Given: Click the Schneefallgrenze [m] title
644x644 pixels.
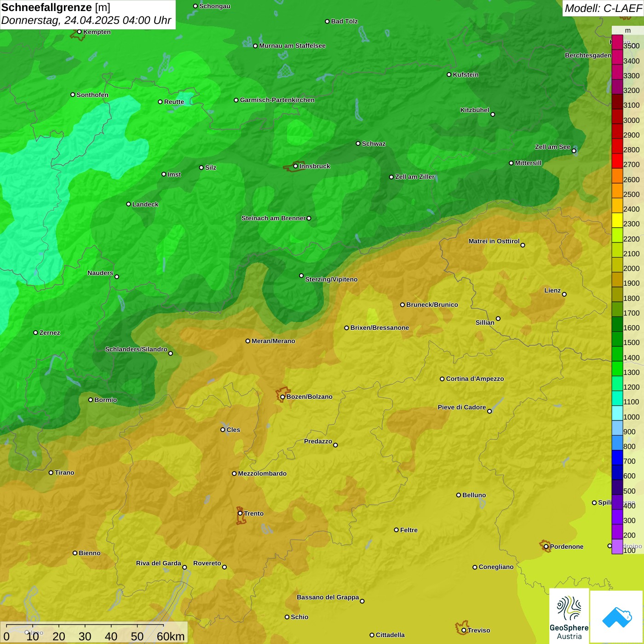Looking at the screenshot, I should coord(56,8).
